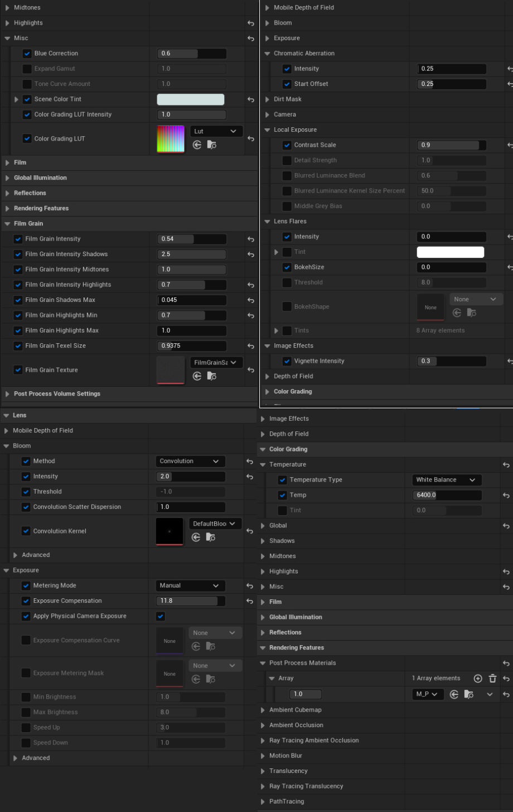Use selected asset for Color Grading LUT
This screenshot has height=812, width=513.
point(197,145)
